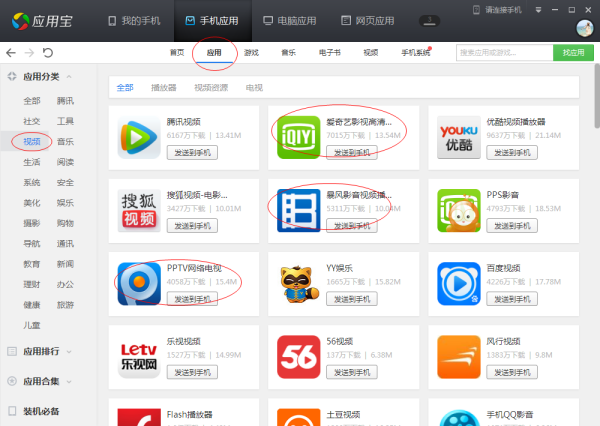Image resolution: width=600 pixels, height=426 pixels.
Task: Open the YY娱乐 raccoon icon
Action: [x=298, y=284]
